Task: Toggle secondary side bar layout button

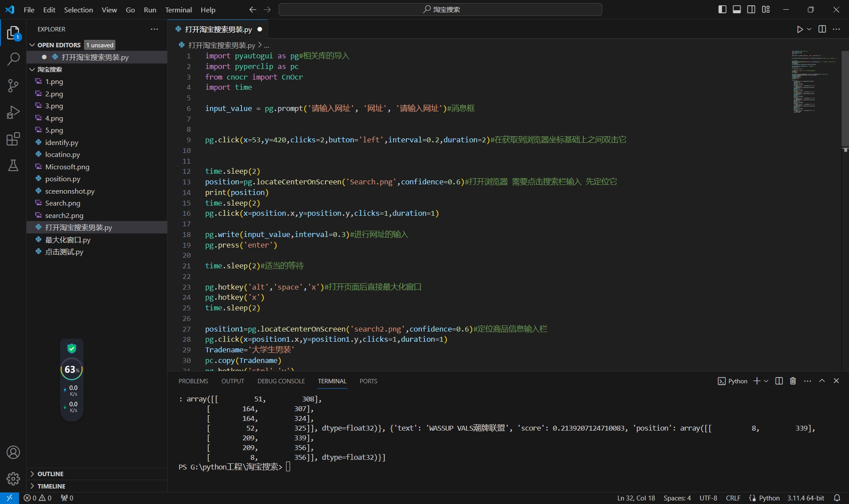Action: click(751, 9)
